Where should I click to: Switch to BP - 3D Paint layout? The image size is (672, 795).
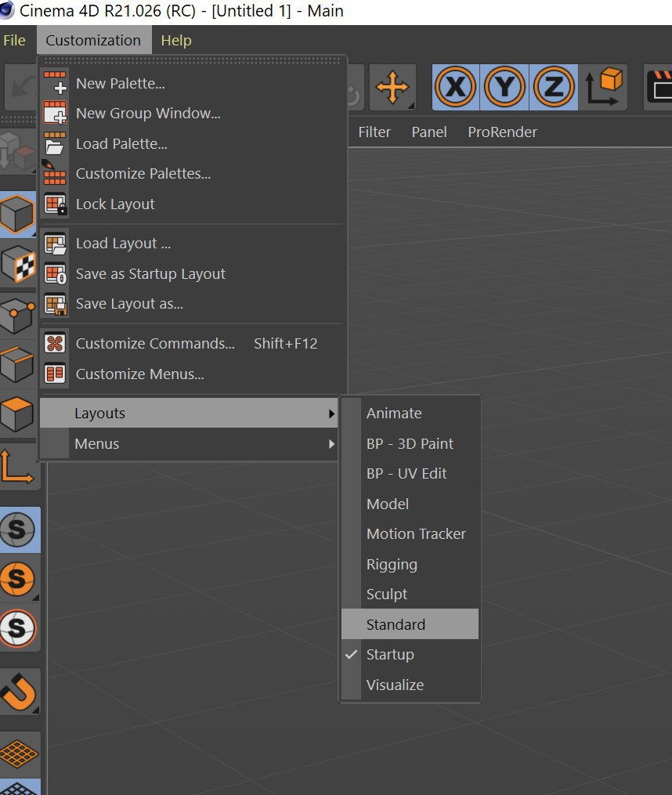pos(410,443)
